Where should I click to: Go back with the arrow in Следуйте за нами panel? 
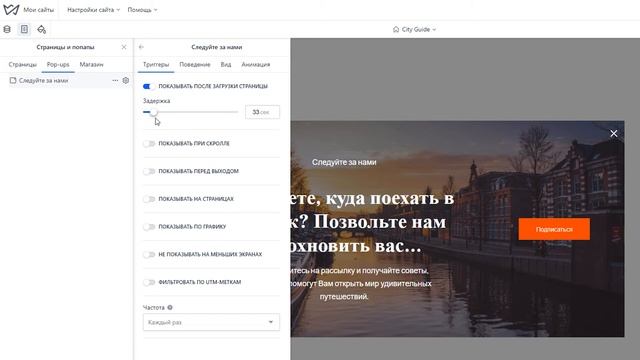coord(141,47)
